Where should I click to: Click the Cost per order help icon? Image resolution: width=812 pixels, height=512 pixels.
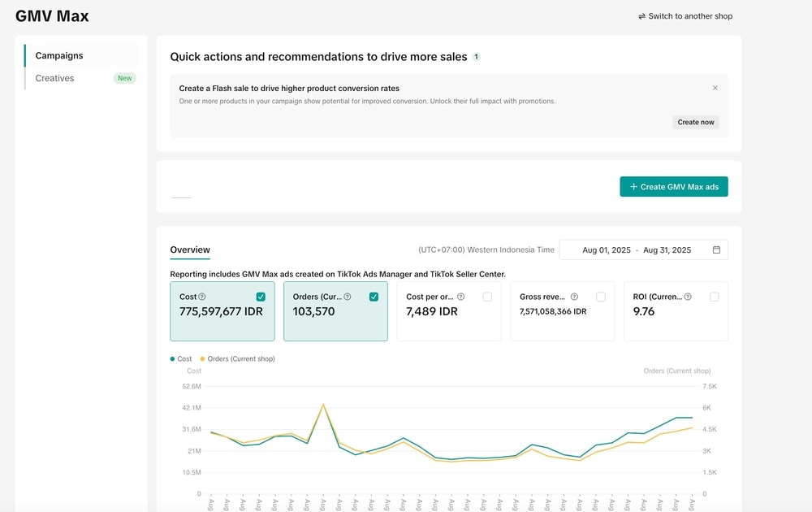point(460,297)
